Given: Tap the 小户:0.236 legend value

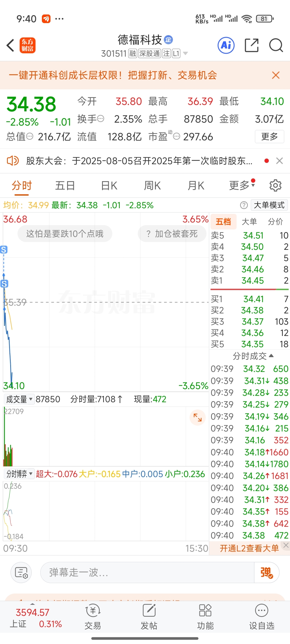Looking at the screenshot, I should pyautogui.click(x=185, y=474).
